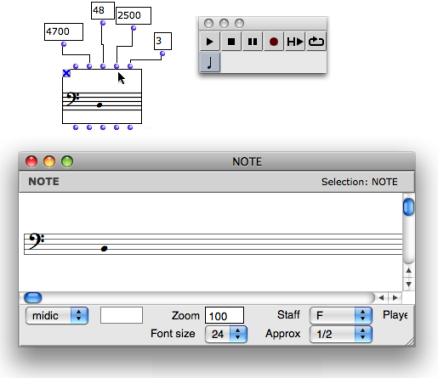Close the NOTE window with red button
Viewport: 438px width, 378px height.
click(31, 161)
